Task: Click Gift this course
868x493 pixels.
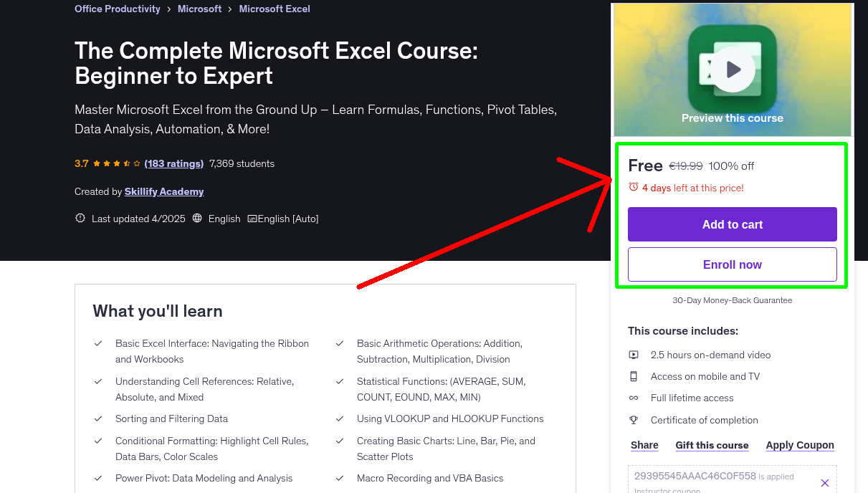Action: (x=712, y=445)
